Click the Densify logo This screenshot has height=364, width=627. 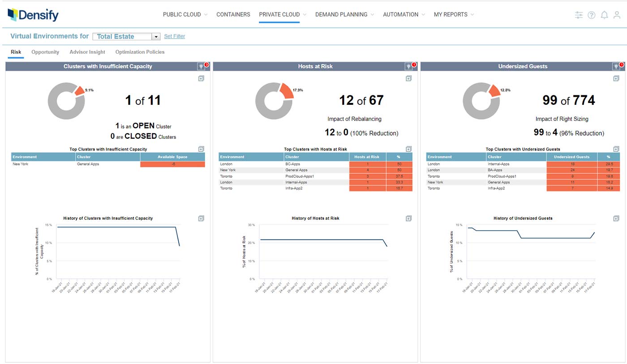tap(33, 15)
